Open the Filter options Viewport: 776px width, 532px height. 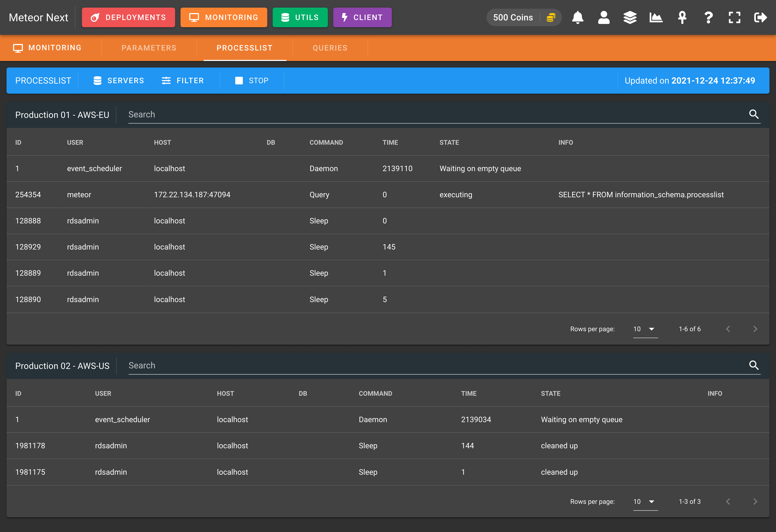tap(183, 80)
